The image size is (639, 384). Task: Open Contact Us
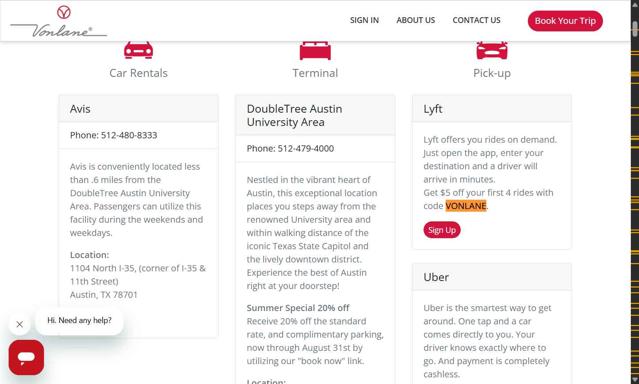(x=476, y=20)
